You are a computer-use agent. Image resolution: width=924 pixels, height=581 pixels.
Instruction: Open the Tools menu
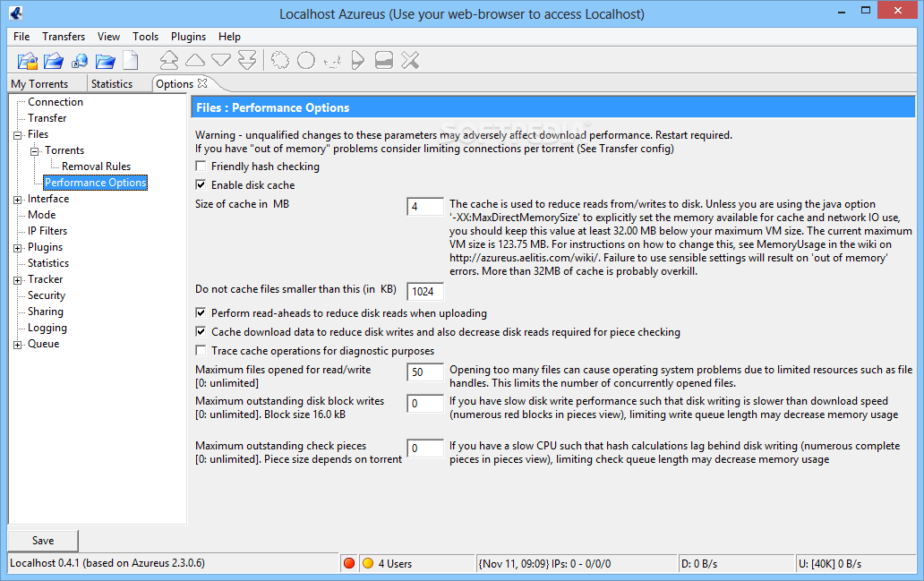pos(146,37)
